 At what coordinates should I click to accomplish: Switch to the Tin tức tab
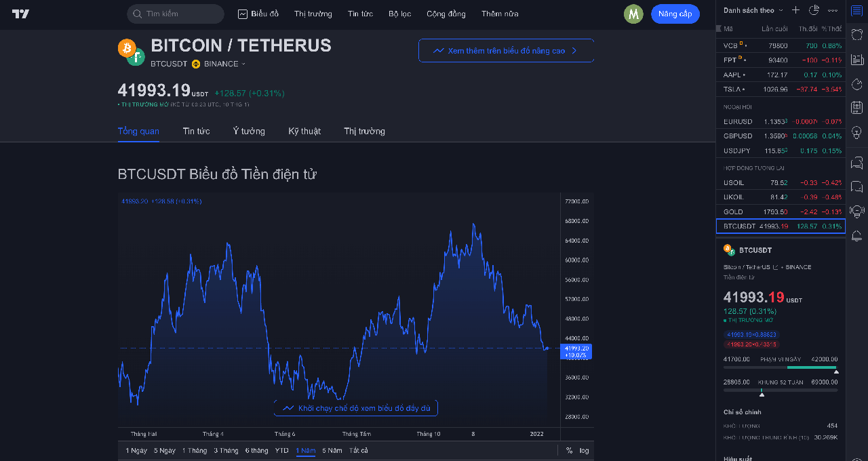coord(196,131)
